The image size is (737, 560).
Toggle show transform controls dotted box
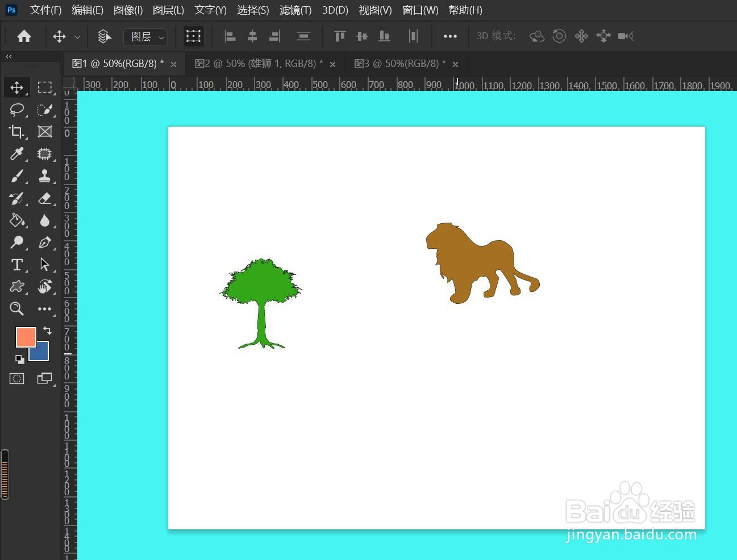click(x=193, y=36)
